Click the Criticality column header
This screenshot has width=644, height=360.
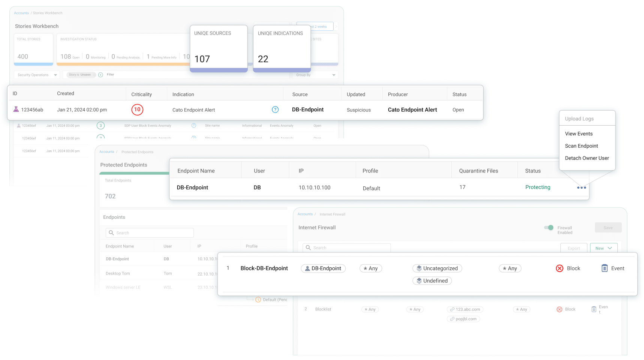pyautogui.click(x=142, y=94)
